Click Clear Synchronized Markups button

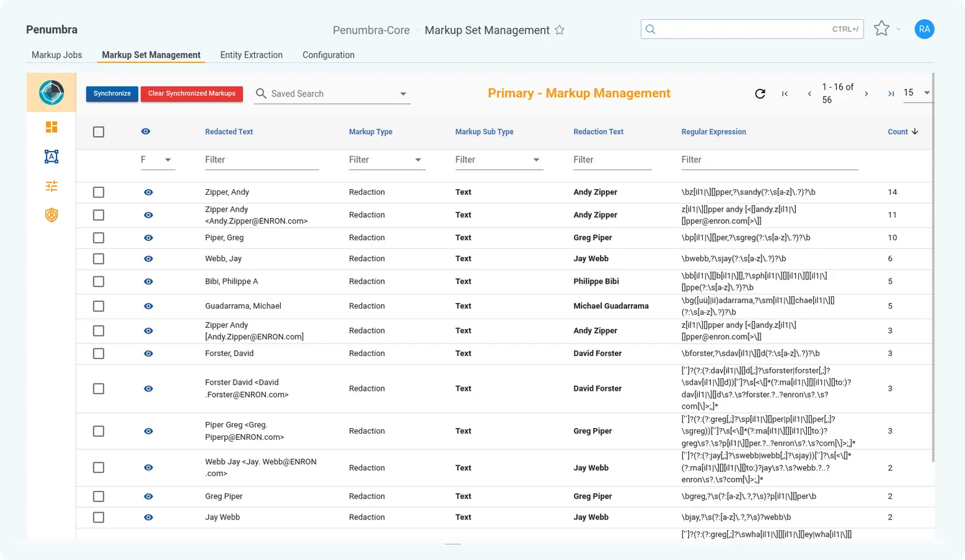(x=192, y=93)
